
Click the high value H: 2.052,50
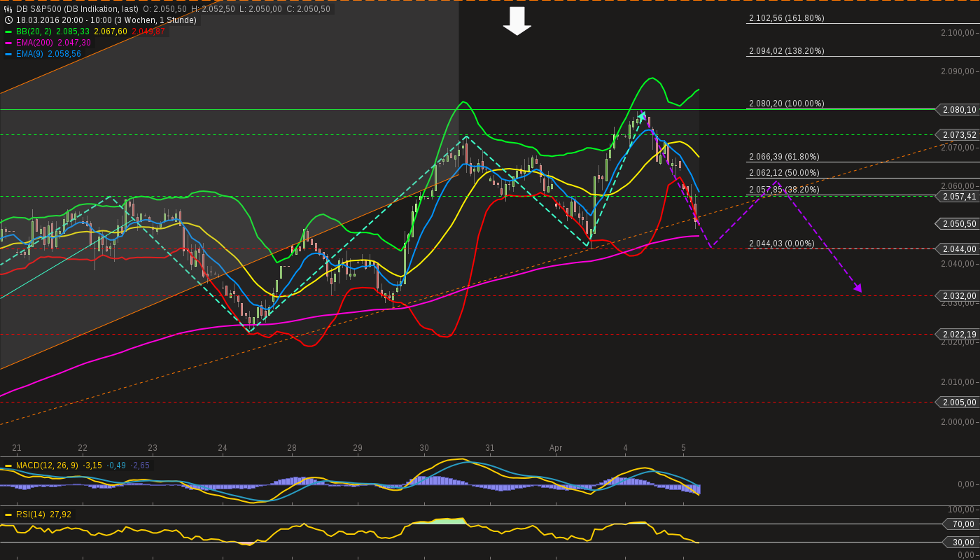pos(212,9)
